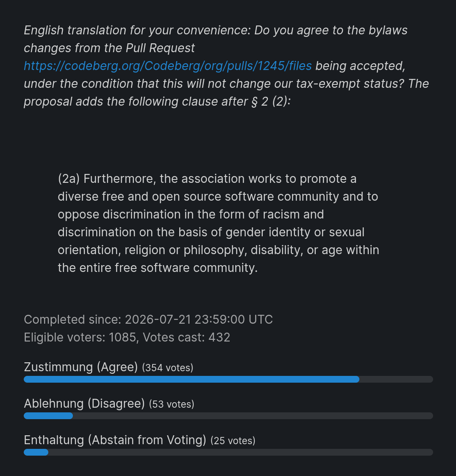The width and height of the screenshot is (456, 476).
Task: Click the quoted (2a) Furthermore clause paragraph
Action: 219,223
